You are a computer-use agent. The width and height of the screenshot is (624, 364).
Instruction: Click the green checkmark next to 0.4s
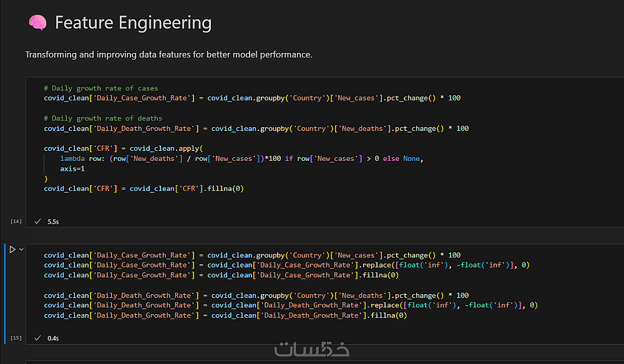[x=38, y=338]
